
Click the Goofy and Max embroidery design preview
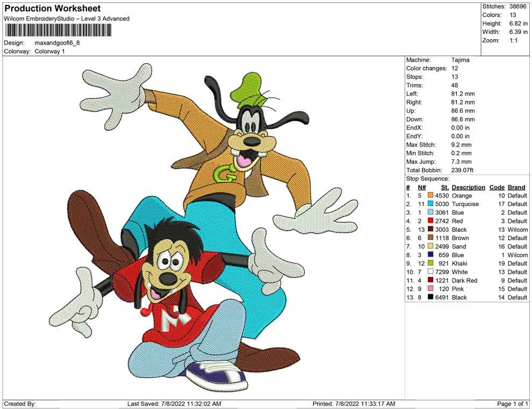204,227
